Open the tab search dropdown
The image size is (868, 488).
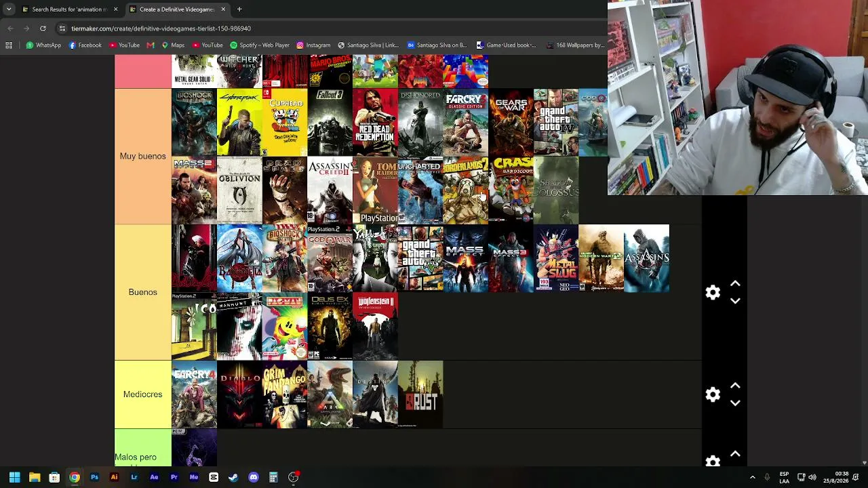(x=9, y=9)
